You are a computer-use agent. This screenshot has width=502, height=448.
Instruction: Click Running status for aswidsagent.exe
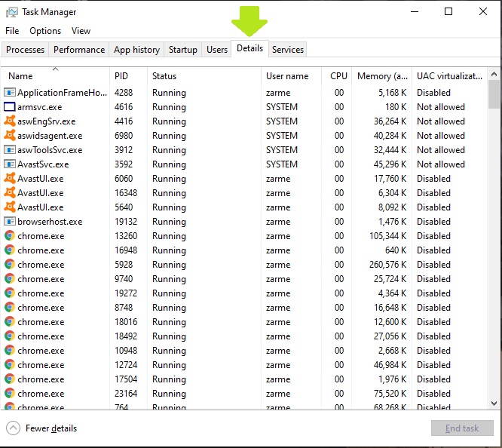point(169,136)
